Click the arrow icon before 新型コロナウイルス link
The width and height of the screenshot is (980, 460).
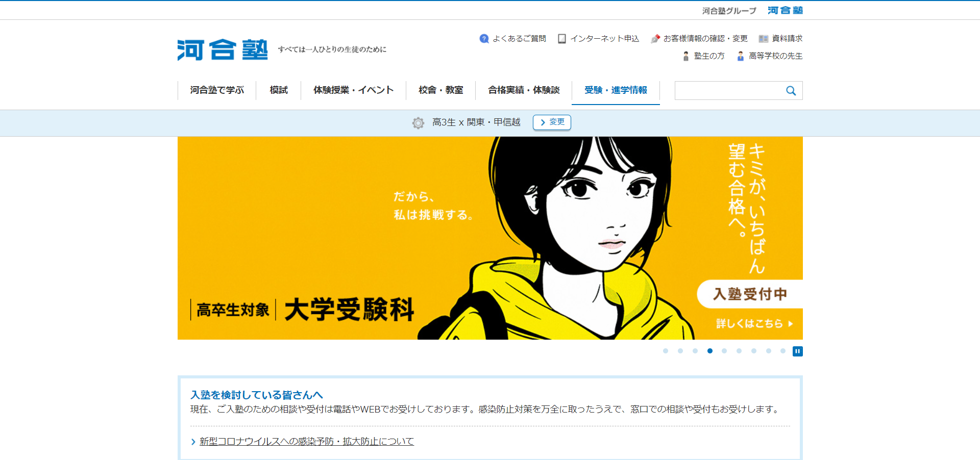193,442
